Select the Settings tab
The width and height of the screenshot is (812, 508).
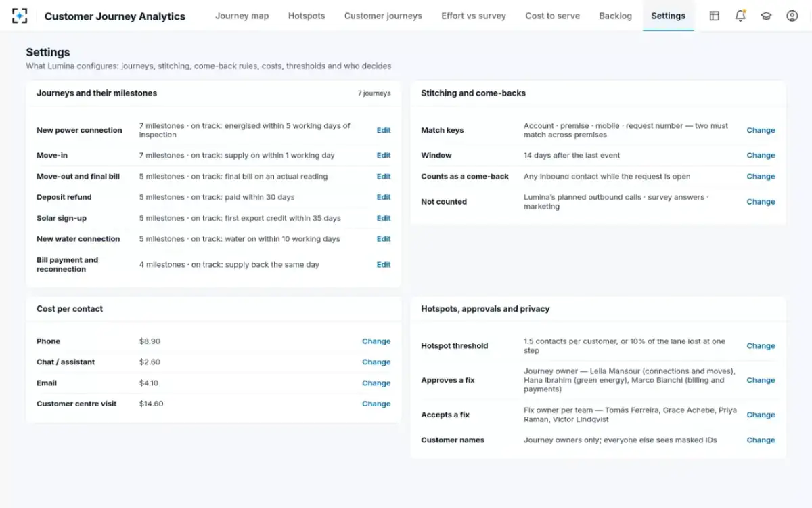(x=668, y=16)
